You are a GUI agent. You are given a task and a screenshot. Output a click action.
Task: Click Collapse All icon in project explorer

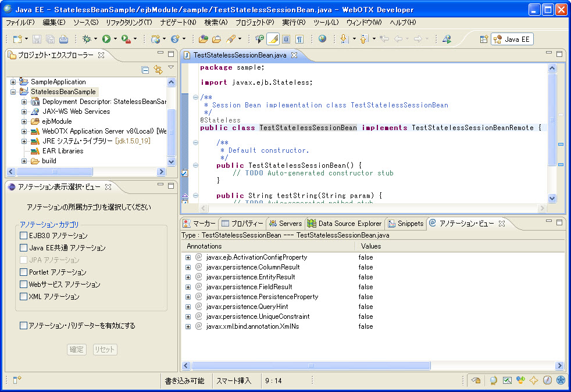tap(145, 70)
